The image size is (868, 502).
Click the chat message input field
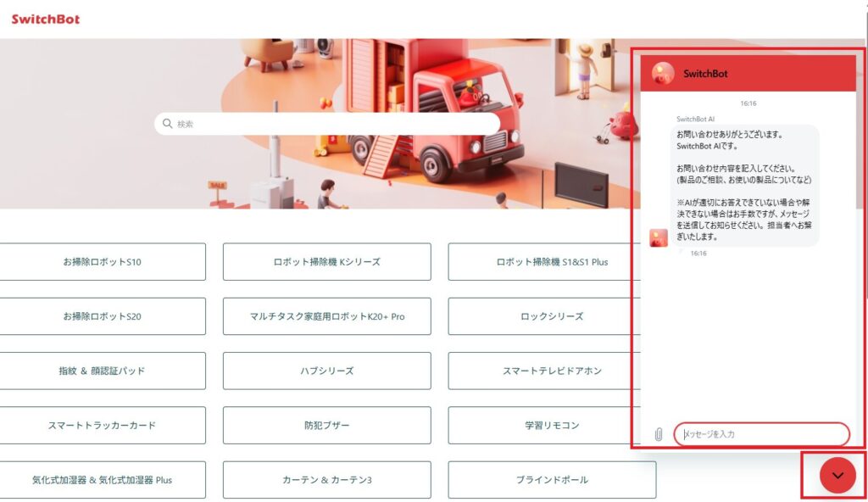pyautogui.click(x=762, y=434)
